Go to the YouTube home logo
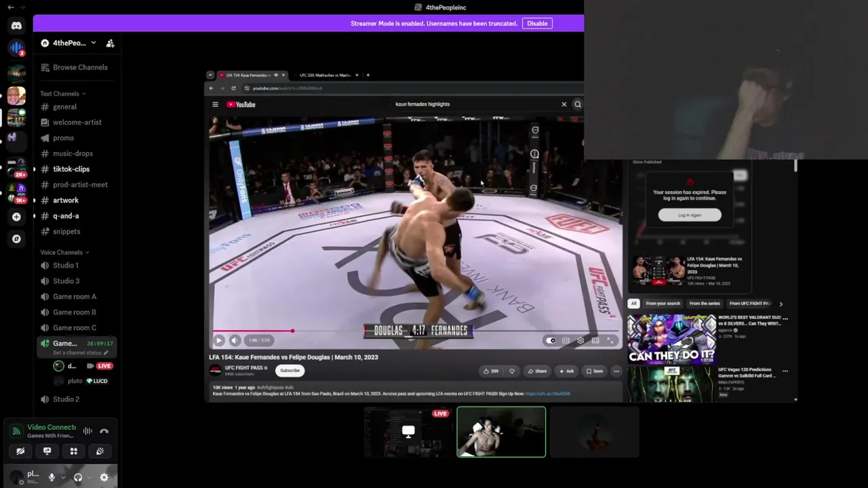 pyautogui.click(x=241, y=104)
